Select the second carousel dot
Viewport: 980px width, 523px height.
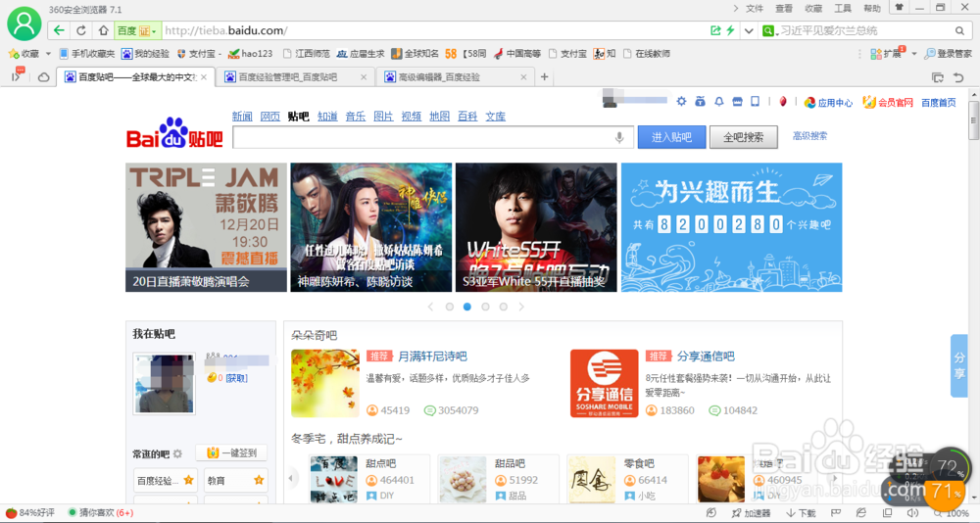pos(466,307)
